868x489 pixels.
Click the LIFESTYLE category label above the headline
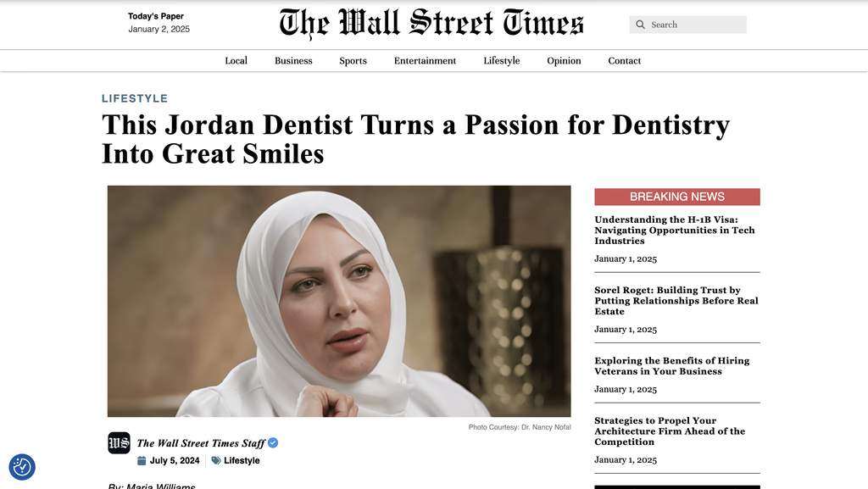135,98
